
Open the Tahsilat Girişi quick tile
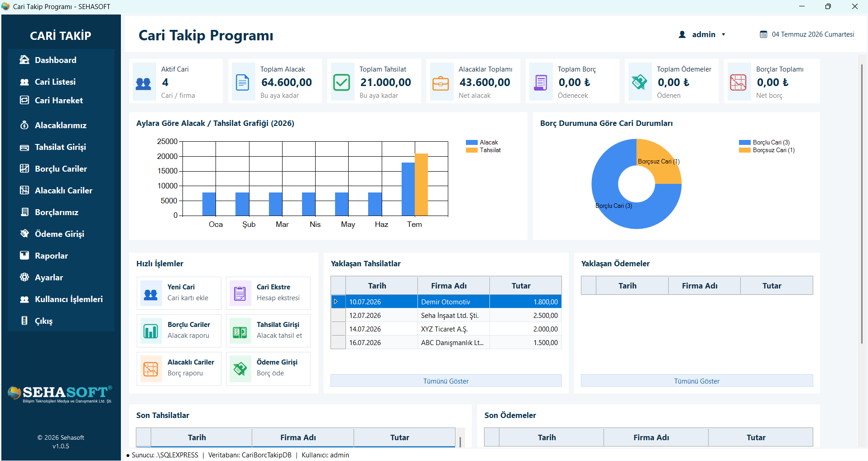[268, 331]
